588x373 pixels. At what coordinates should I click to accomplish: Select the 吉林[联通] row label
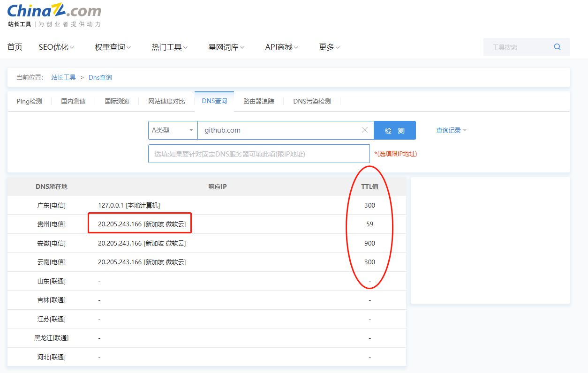[x=52, y=300]
